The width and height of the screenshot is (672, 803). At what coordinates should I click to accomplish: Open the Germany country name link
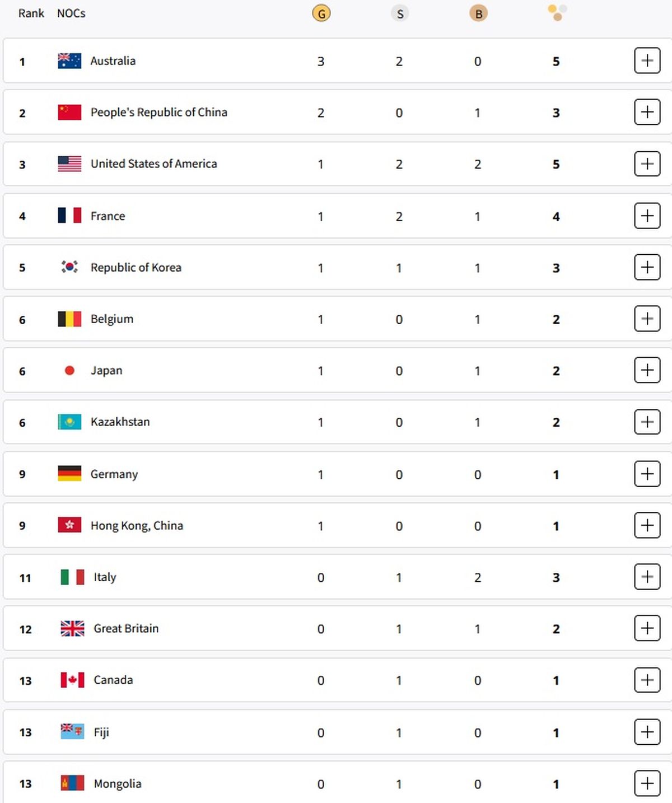[x=114, y=474]
